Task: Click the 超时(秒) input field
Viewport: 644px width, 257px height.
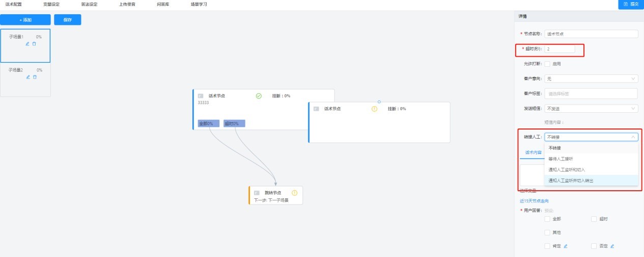Action: 559,49
